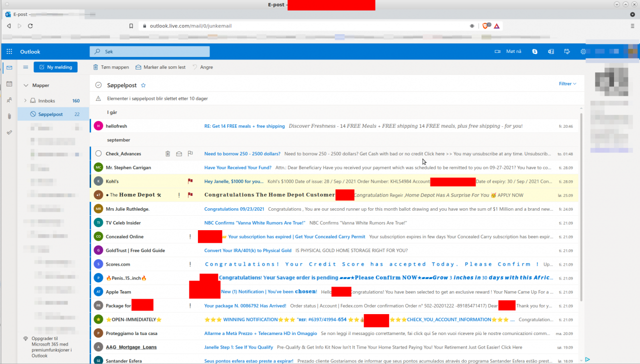Switch to the Mail view icon
Screen dimensions: 640x364
coord(8,67)
